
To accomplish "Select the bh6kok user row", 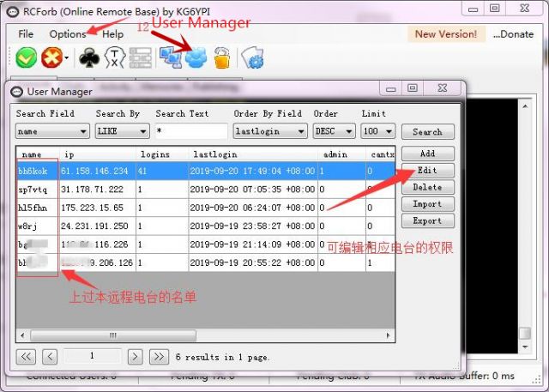I will [206, 171].
